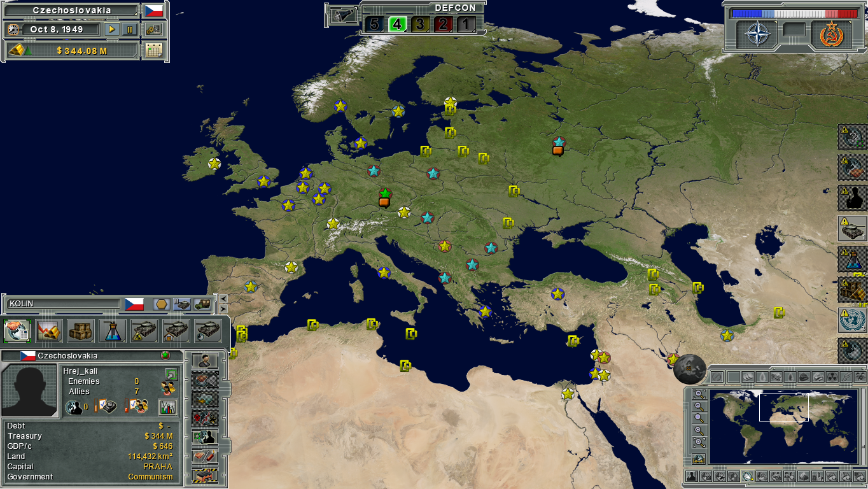The image size is (868, 489).
Task: Open the leader portrait button in side column
Action: 205,361
